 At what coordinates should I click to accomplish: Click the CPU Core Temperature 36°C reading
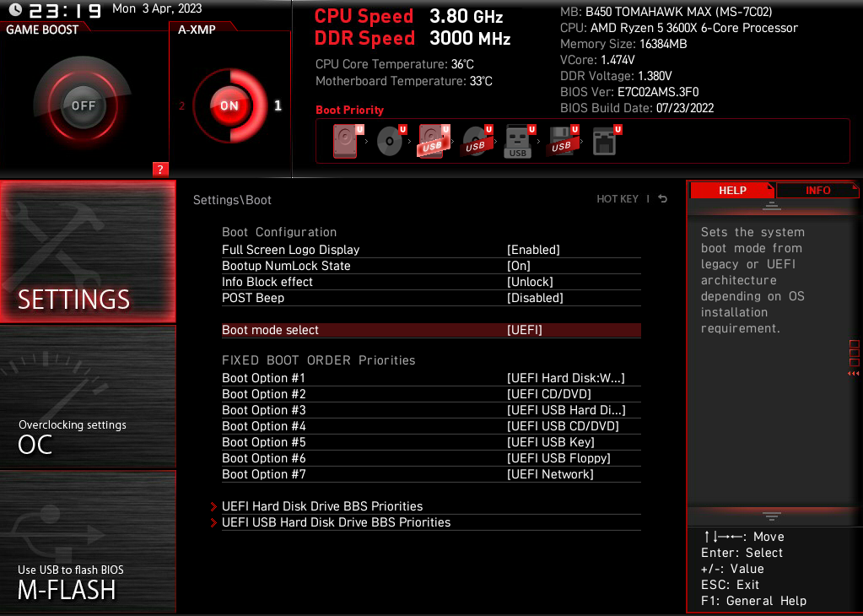[x=395, y=64]
